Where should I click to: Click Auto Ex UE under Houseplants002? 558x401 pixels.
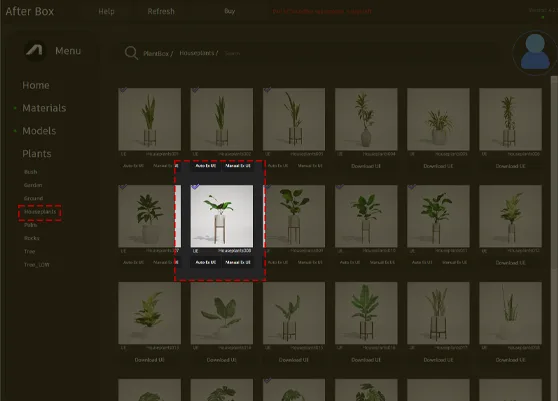click(x=205, y=166)
